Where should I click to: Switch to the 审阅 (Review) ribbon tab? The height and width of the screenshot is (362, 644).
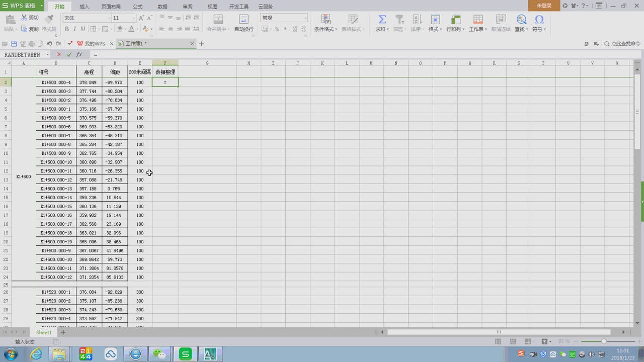pos(188,7)
